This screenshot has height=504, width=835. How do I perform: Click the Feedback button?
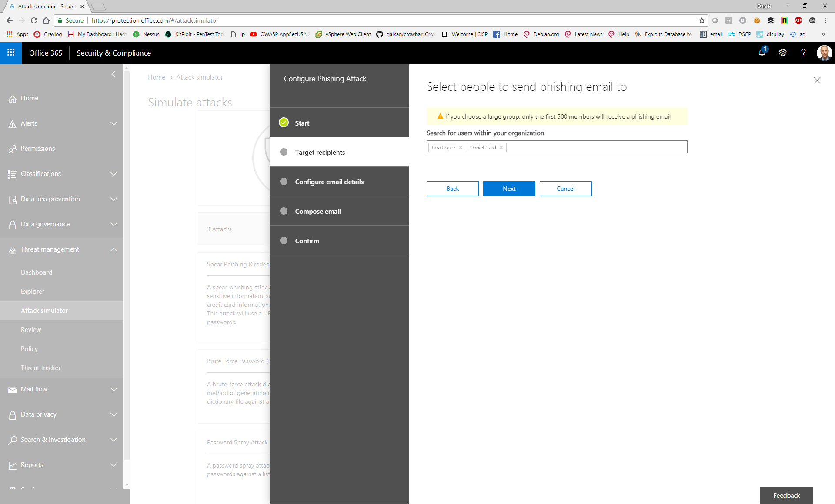pos(786,495)
